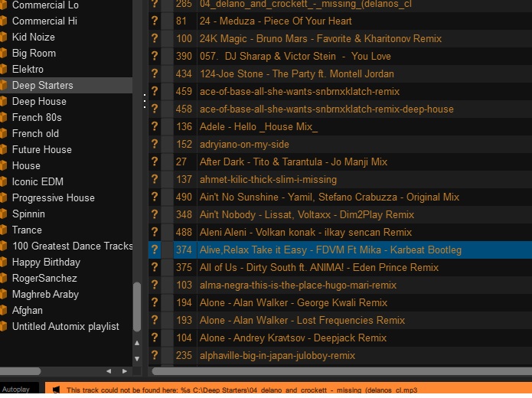532x398 pixels.
Task: Click the three-dot panel splitter handle
Action: click(143, 101)
